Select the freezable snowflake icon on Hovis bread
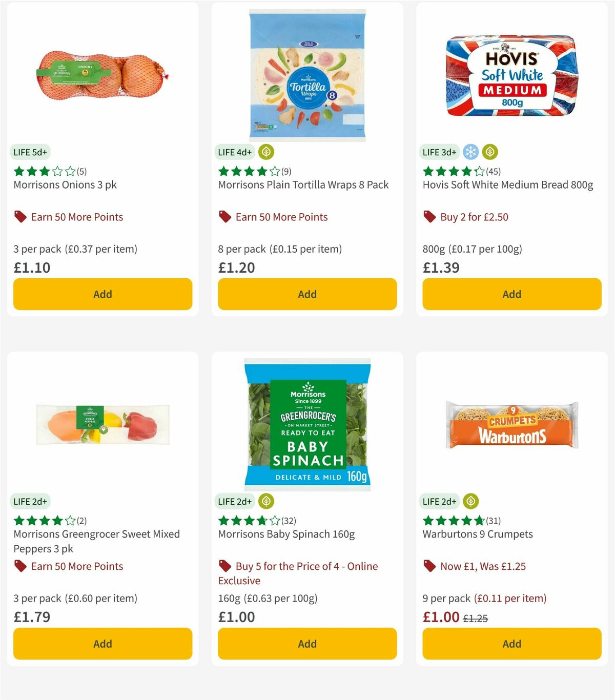615x700 pixels. (470, 152)
